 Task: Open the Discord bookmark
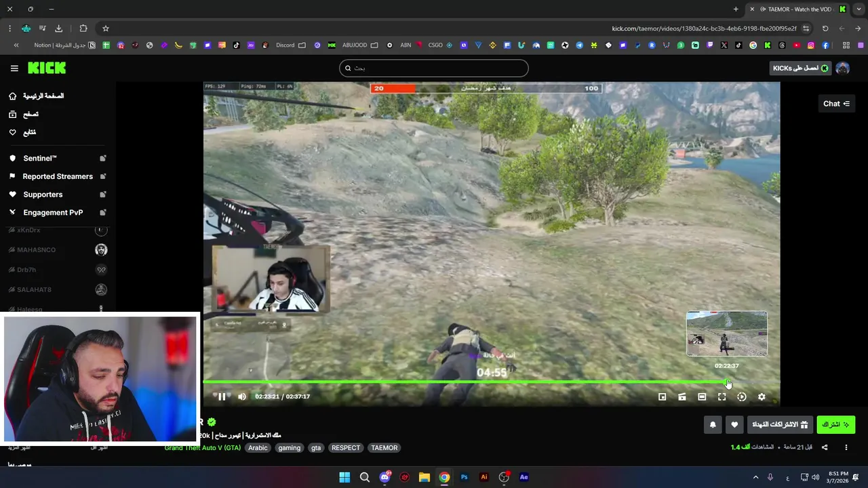click(x=290, y=45)
